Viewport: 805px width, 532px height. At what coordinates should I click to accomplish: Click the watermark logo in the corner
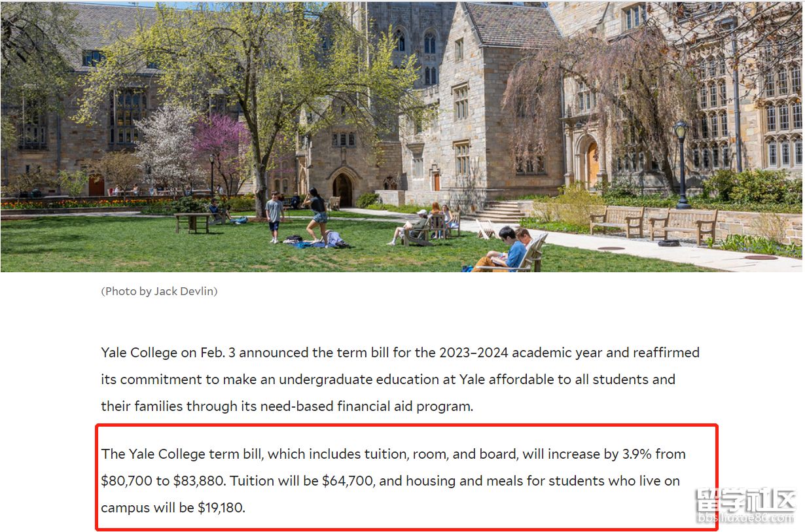[745, 501]
